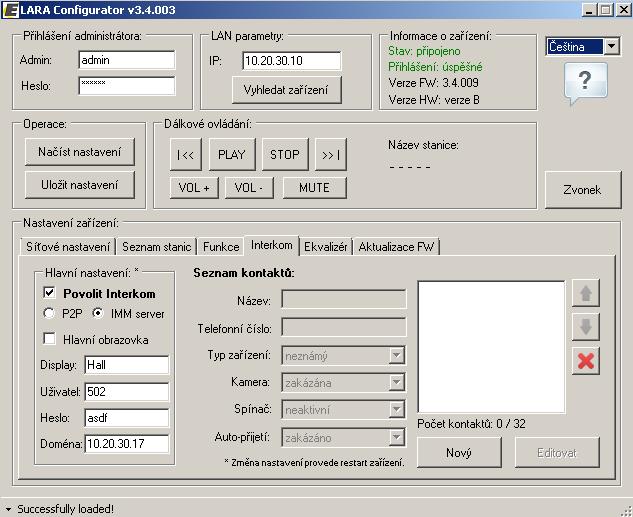The height and width of the screenshot is (517, 633).
Task: Click 'Verze FW: 3.4.009' text
Action: (x=433, y=83)
